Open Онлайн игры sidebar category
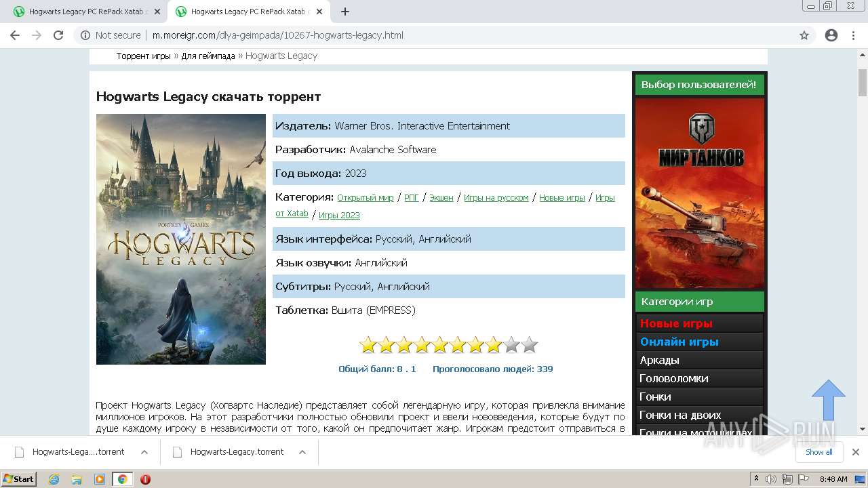This screenshot has height=488, width=868. coord(700,342)
